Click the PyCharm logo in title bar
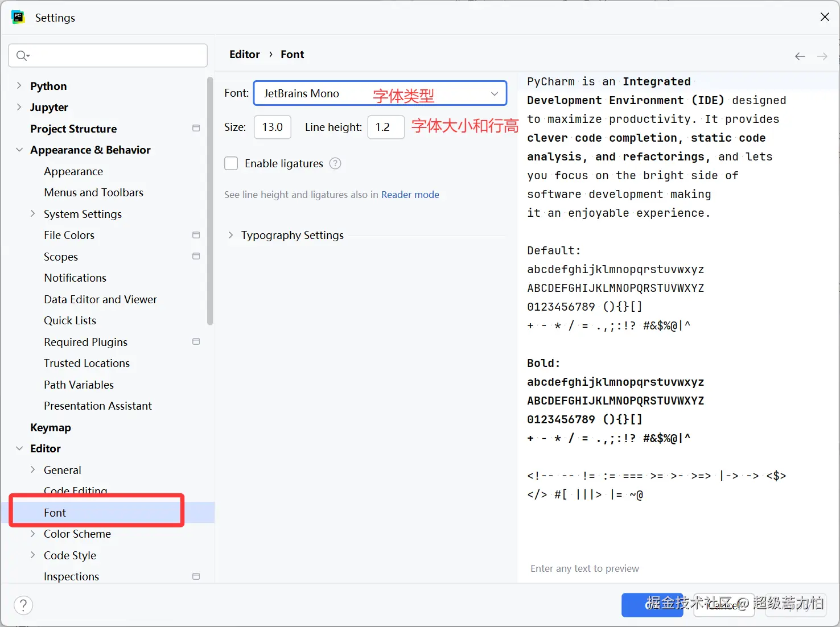 tap(18, 17)
